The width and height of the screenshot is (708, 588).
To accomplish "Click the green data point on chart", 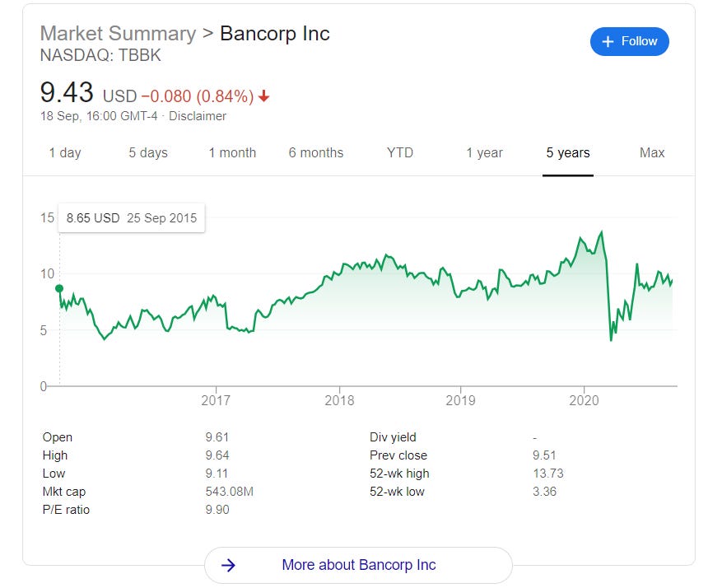I will pos(59,288).
